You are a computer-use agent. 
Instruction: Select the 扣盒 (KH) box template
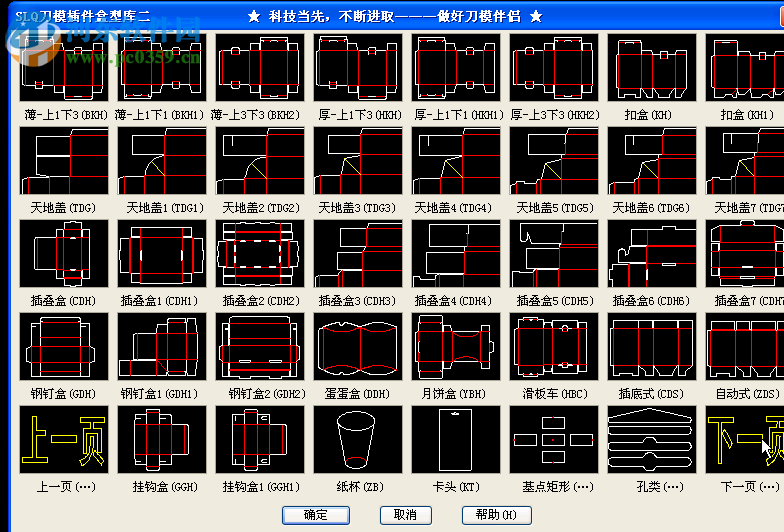[652, 68]
